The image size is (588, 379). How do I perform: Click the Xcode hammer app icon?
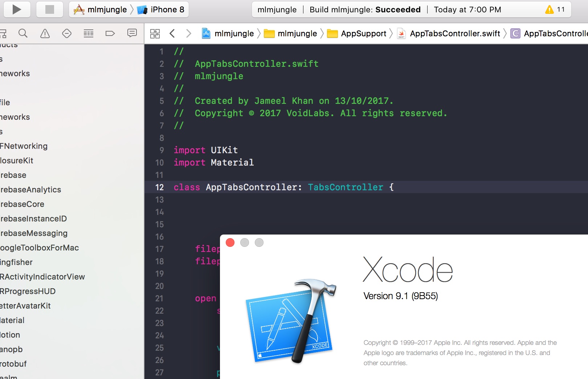tap(291, 320)
